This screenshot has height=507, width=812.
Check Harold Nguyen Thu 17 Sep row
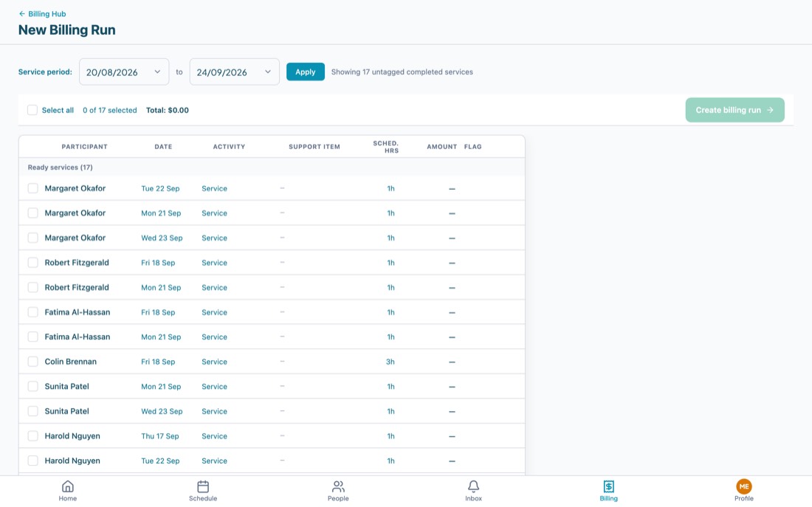32,436
